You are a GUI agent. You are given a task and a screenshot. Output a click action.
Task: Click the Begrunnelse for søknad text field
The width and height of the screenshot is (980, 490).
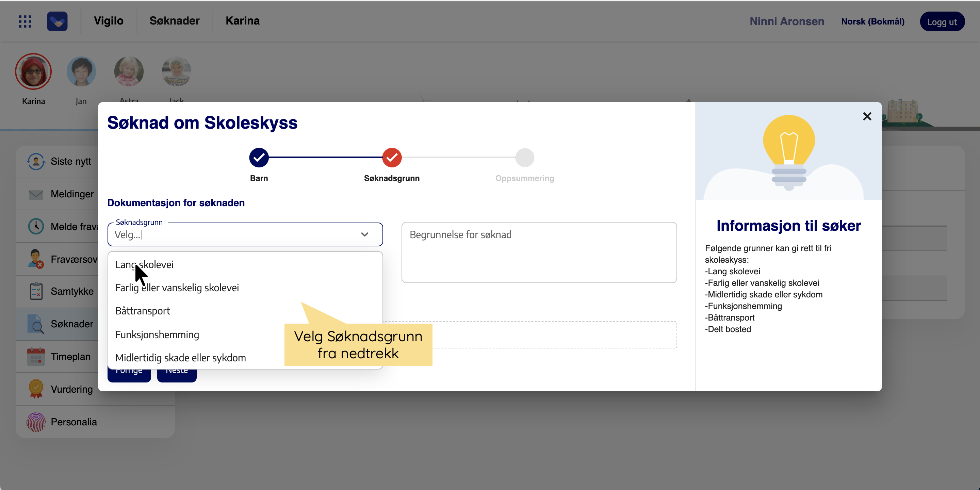(x=539, y=252)
